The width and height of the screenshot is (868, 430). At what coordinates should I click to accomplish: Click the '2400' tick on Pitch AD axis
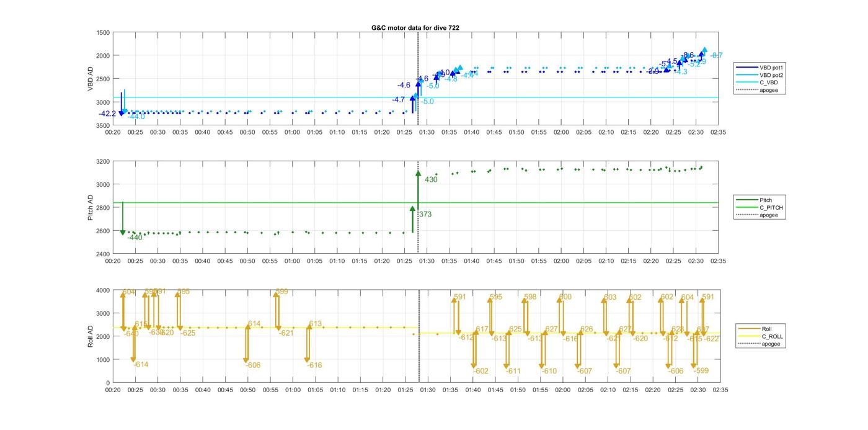(103, 254)
